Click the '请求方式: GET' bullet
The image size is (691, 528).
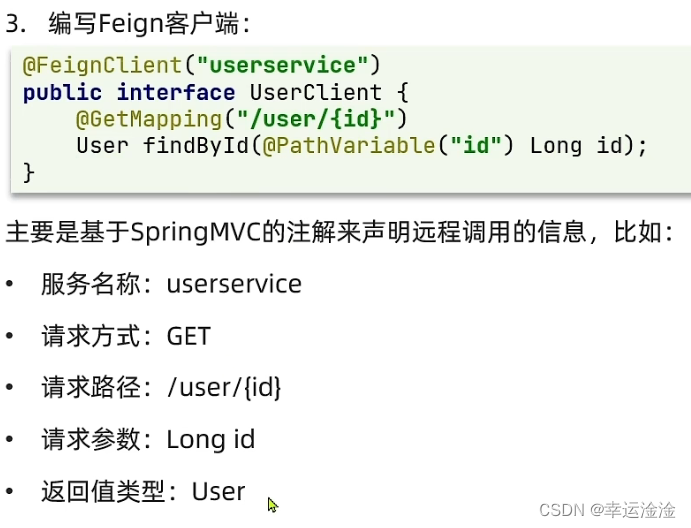[126, 336]
